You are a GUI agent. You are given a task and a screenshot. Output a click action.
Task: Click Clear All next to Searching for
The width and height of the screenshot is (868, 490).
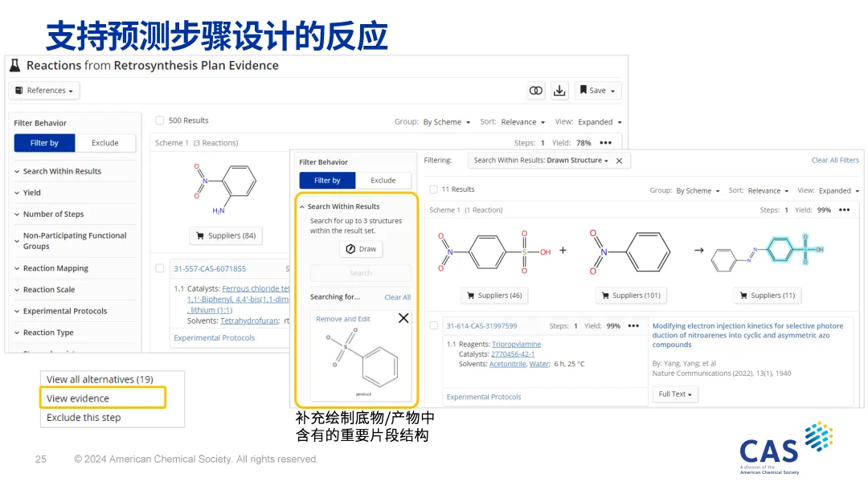pyautogui.click(x=398, y=297)
